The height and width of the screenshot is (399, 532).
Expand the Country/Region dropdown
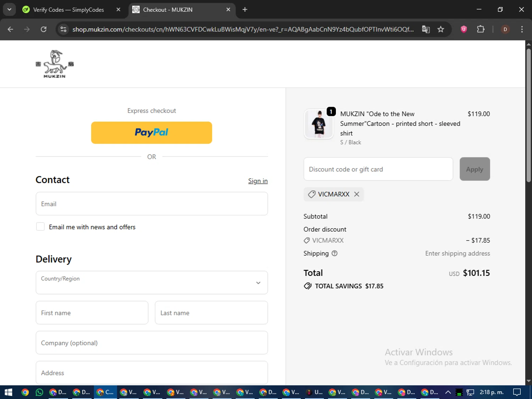click(x=152, y=283)
